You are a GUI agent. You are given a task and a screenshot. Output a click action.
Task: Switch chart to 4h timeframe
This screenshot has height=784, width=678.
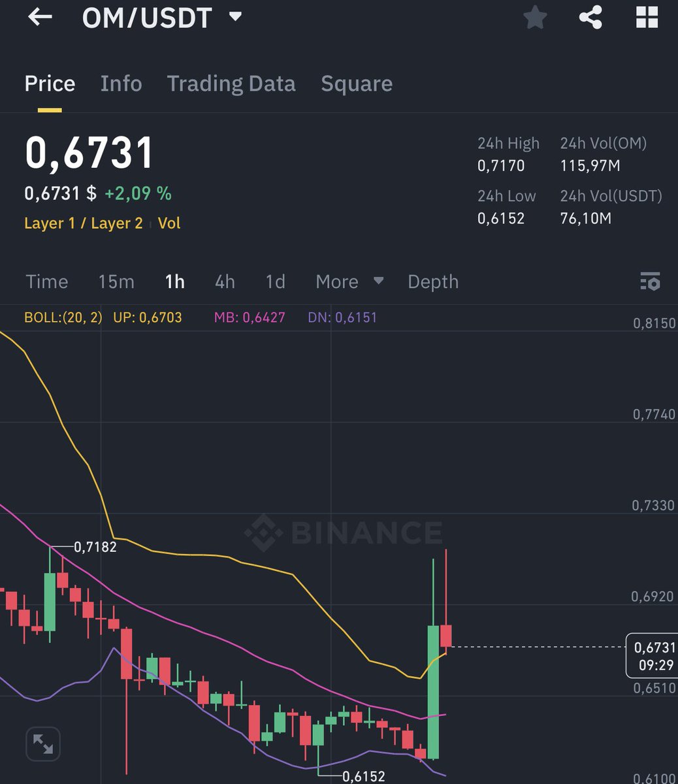(x=225, y=282)
